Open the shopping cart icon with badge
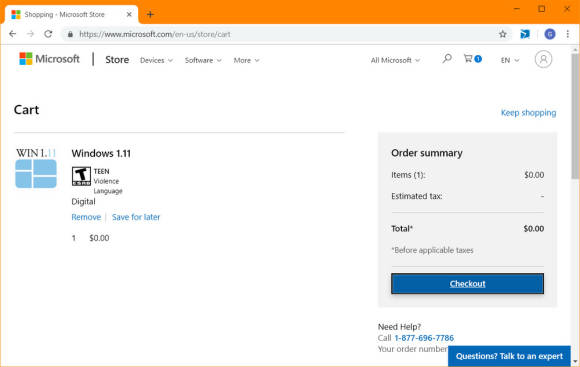This screenshot has height=367, width=580. coord(472,58)
